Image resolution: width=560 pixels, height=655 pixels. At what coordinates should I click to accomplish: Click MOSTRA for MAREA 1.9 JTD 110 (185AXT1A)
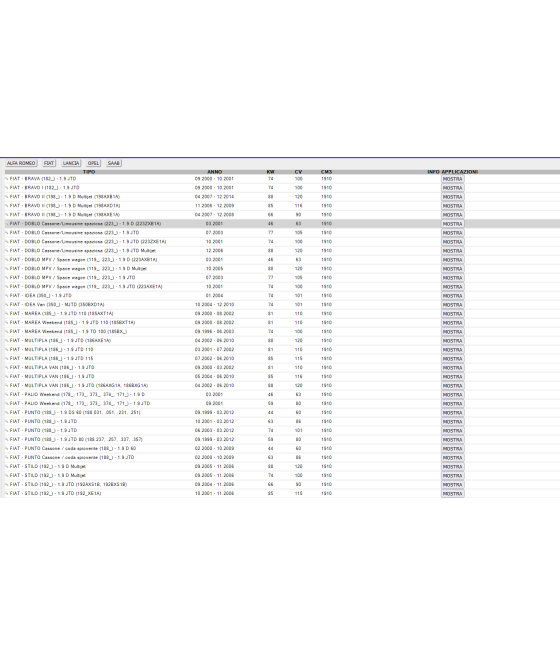453,314
